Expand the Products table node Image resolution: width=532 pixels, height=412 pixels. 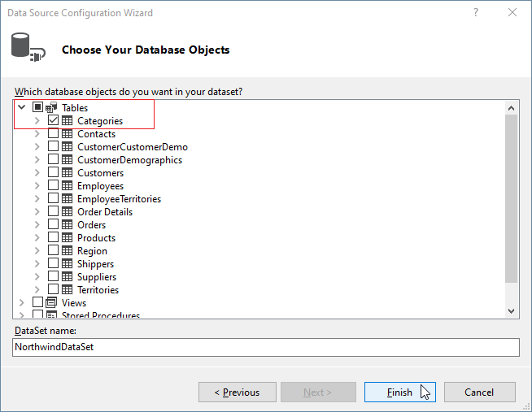37,237
